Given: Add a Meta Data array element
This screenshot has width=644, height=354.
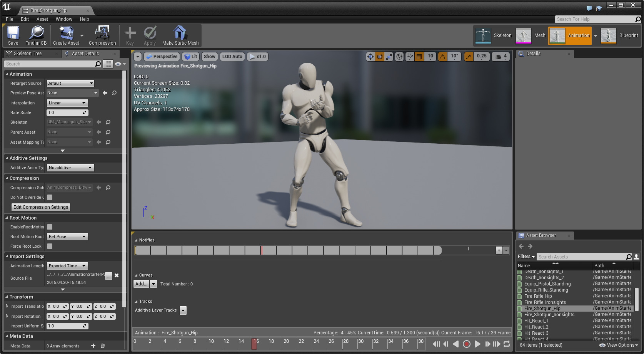Looking at the screenshot, I should (x=93, y=346).
